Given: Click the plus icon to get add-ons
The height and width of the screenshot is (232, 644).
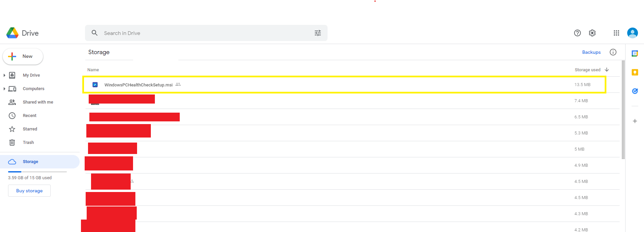Looking at the screenshot, I should [635, 121].
